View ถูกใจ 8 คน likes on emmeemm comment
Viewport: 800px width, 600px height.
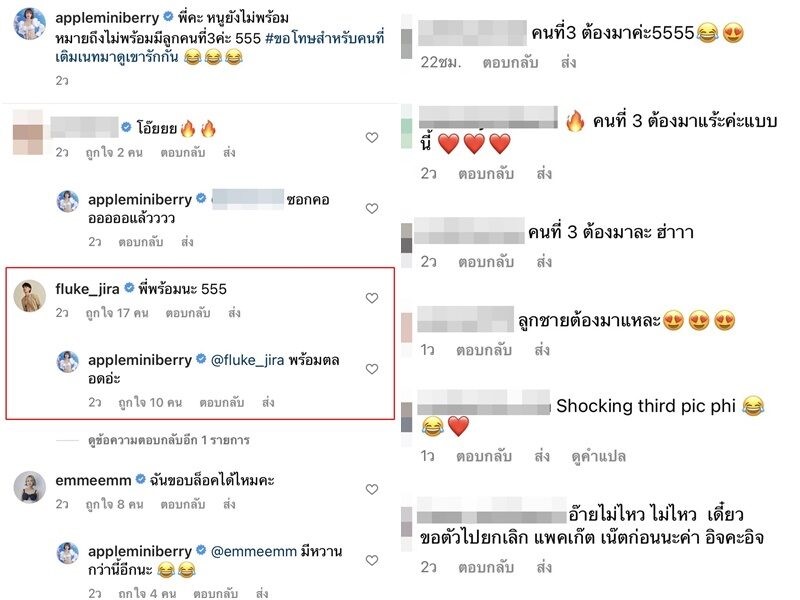114,504
